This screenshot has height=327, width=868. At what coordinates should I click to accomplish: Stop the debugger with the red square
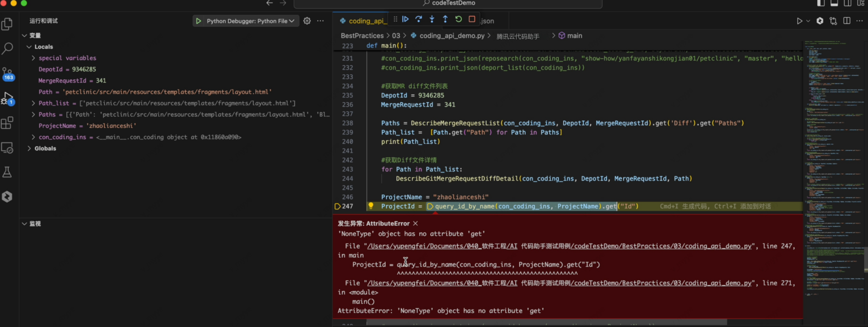(x=472, y=19)
